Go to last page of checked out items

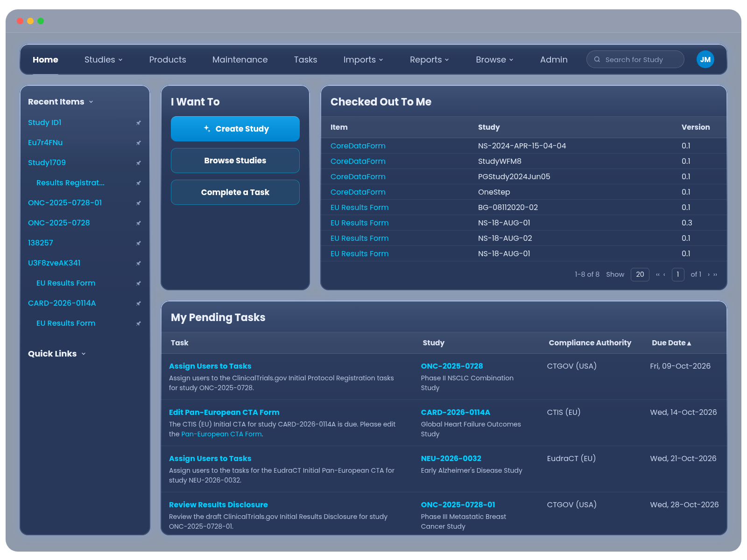[715, 274]
